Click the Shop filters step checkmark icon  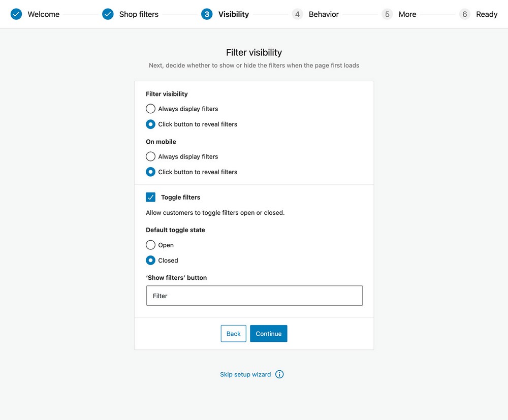pos(108,14)
